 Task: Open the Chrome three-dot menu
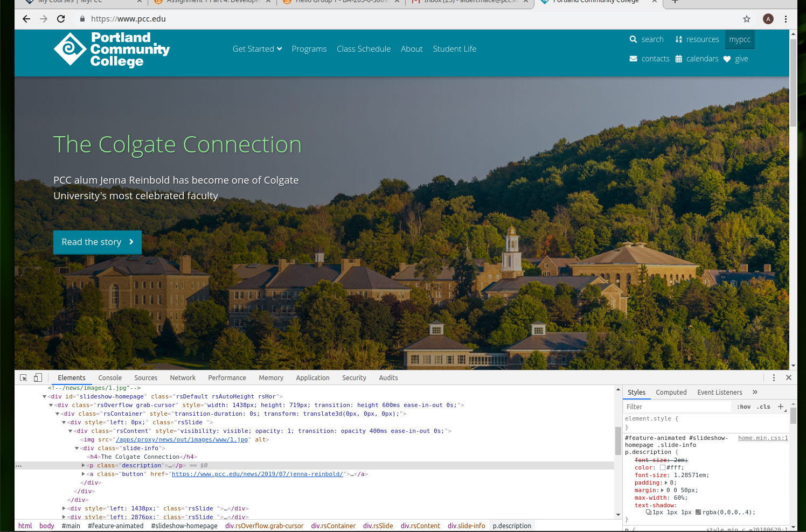point(786,19)
